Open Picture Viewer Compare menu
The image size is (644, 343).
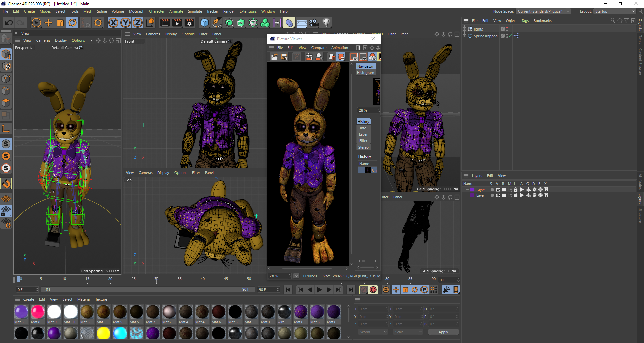click(x=318, y=48)
